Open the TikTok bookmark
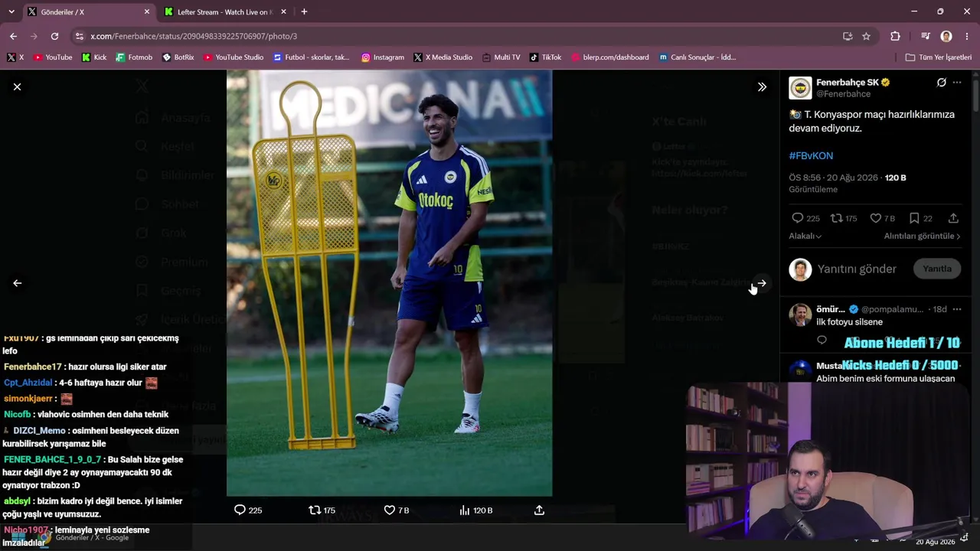 (545, 57)
